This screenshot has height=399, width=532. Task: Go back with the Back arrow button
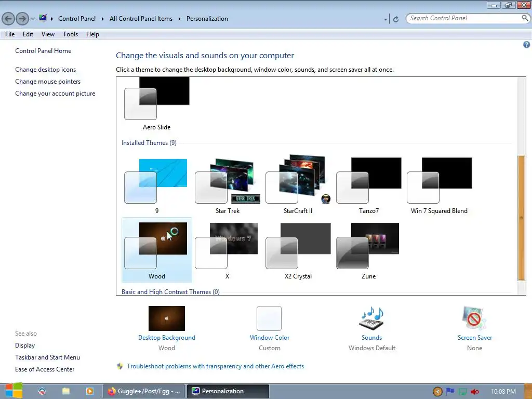pos(8,19)
